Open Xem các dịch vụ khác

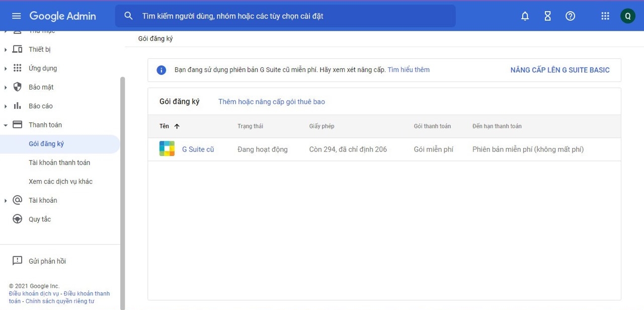[60, 181]
